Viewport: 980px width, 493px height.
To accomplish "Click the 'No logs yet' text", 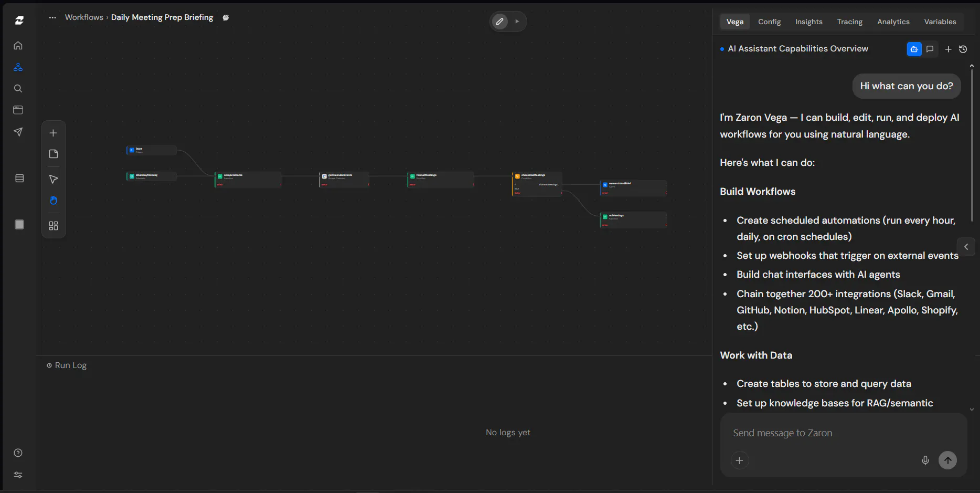I will pos(508,433).
